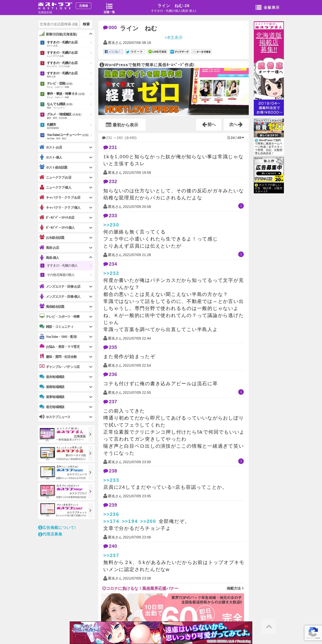Viewport: 322px width, 644px height.
Task: Open the first-ranked すすきの・札幌のお店 board
Action: point(66,43)
